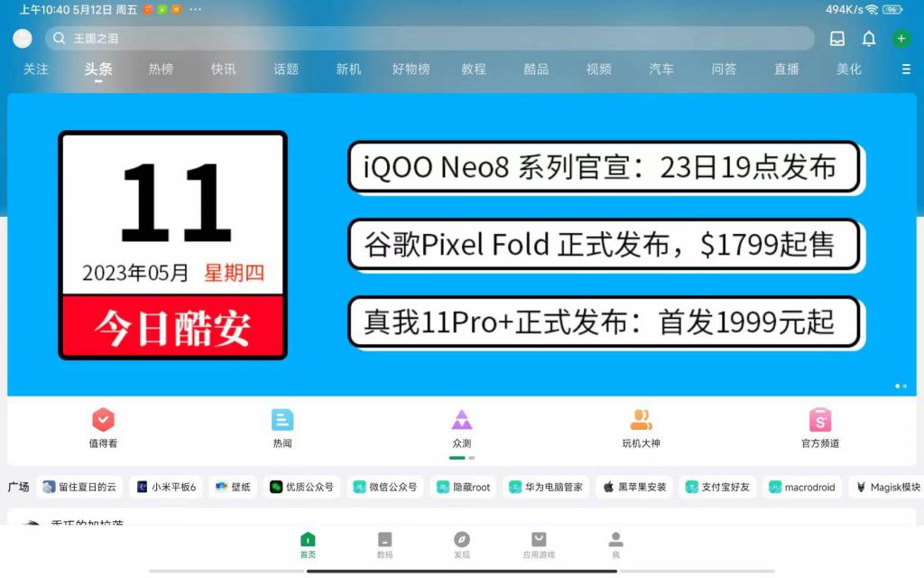This screenshot has height=578, width=924.
Task: Open the 酷品 tab
Action: [536, 70]
